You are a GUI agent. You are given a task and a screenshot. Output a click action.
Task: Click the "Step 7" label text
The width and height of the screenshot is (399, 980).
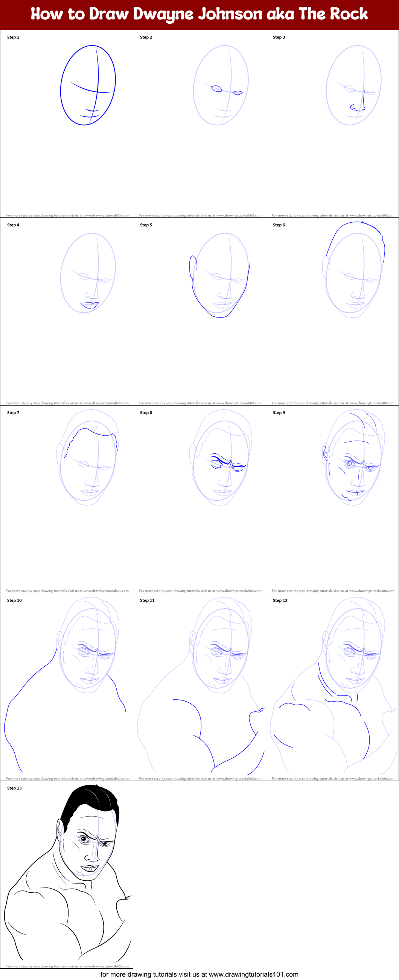tap(13, 412)
